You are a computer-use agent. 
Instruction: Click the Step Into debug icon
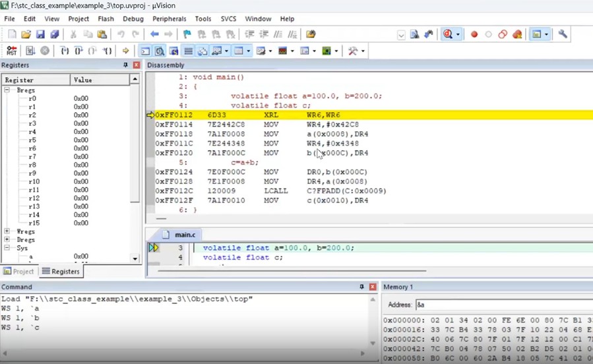pos(64,51)
